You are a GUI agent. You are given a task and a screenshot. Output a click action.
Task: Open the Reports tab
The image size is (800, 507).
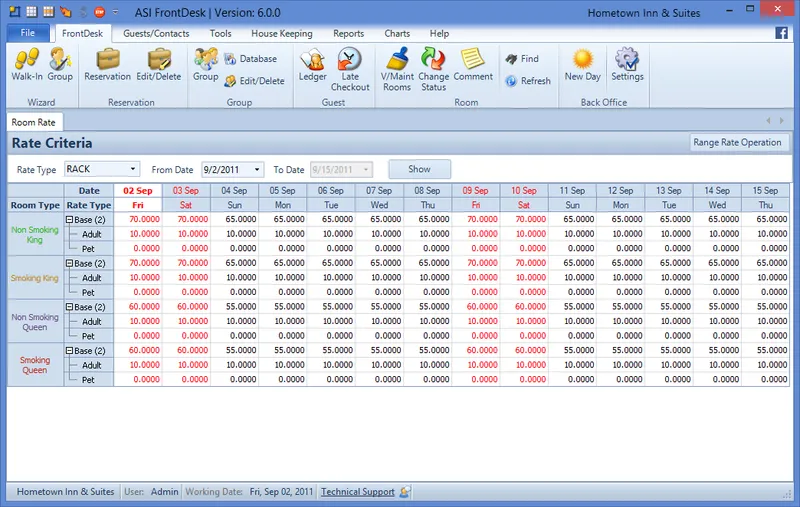click(x=348, y=34)
